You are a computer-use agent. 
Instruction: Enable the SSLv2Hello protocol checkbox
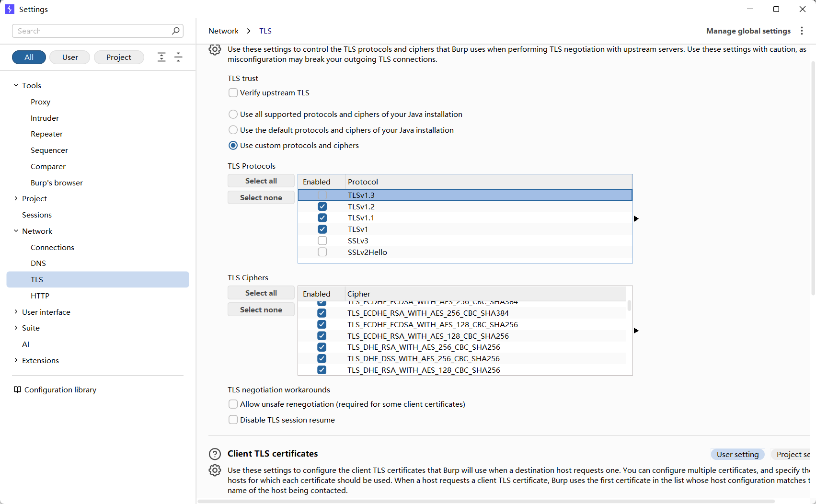coord(322,252)
